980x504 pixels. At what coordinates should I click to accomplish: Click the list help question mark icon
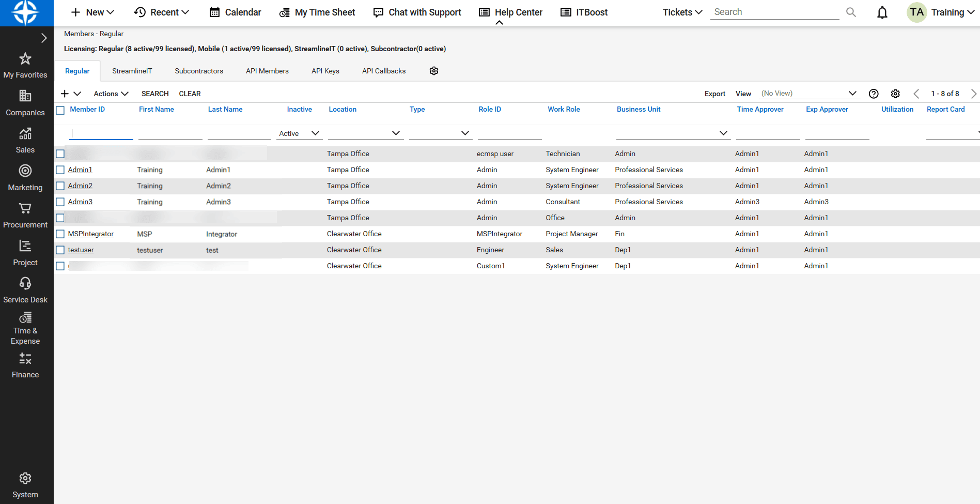(874, 94)
